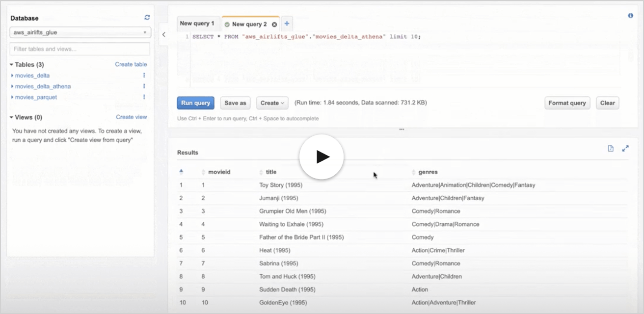Close the New query 2 tab

(x=274, y=24)
